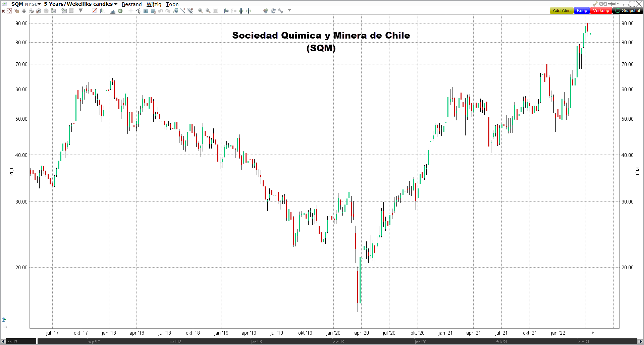Open the gray triangle dropdown in toolbar
The image size is (644, 345).
80,10
